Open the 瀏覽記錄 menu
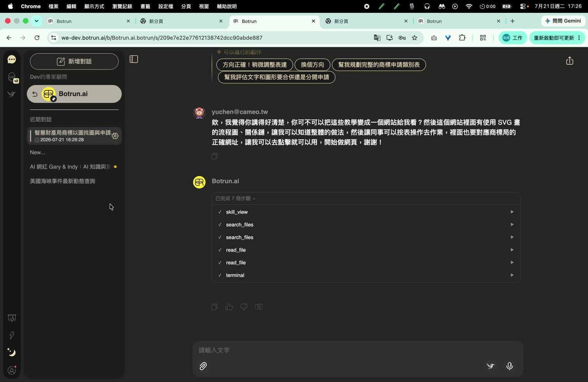Viewport: 588px width, 382px height. pos(122,6)
